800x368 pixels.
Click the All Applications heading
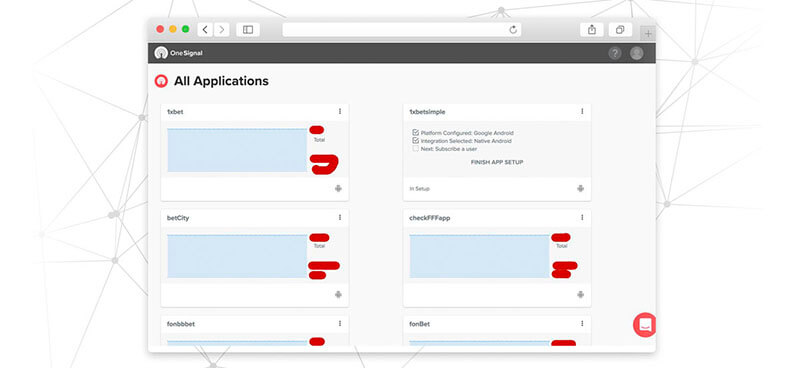[221, 81]
